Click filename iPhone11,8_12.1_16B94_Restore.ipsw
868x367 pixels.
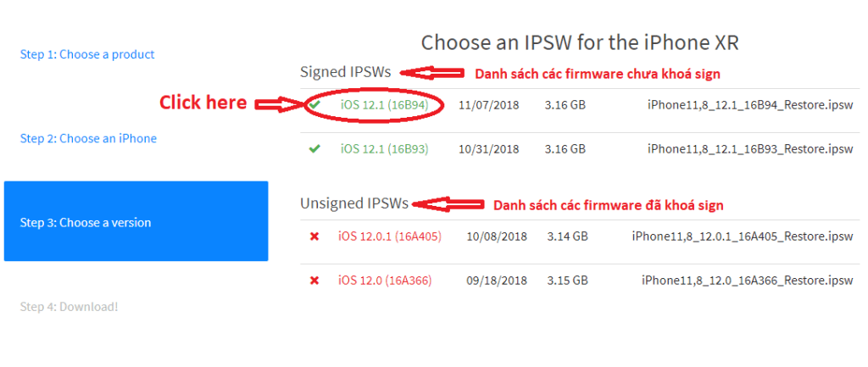pos(749,105)
